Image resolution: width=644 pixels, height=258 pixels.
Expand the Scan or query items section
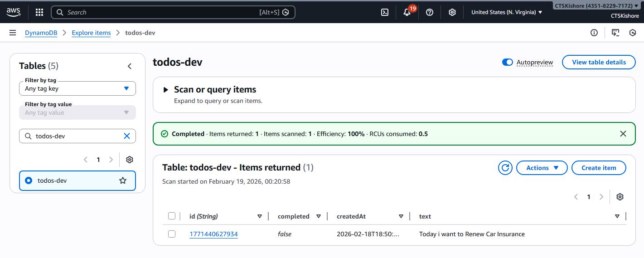(x=166, y=90)
